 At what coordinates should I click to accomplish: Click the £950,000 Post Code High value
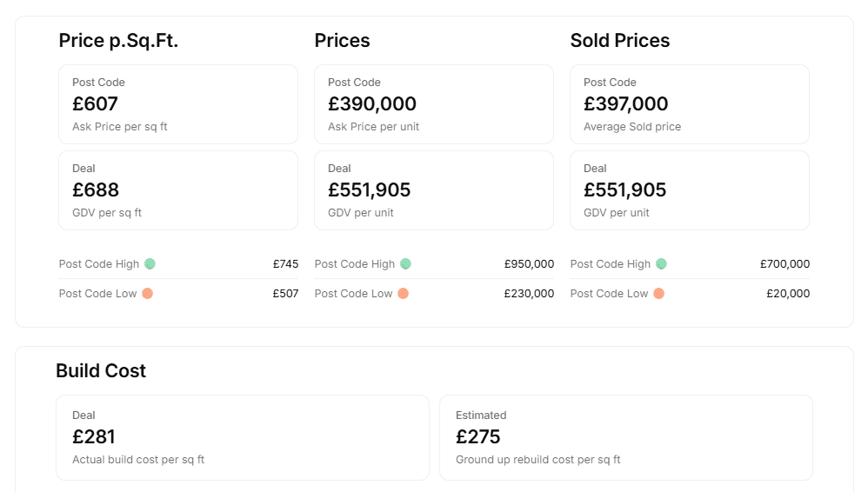pyautogui.click(x=529, y=264)
